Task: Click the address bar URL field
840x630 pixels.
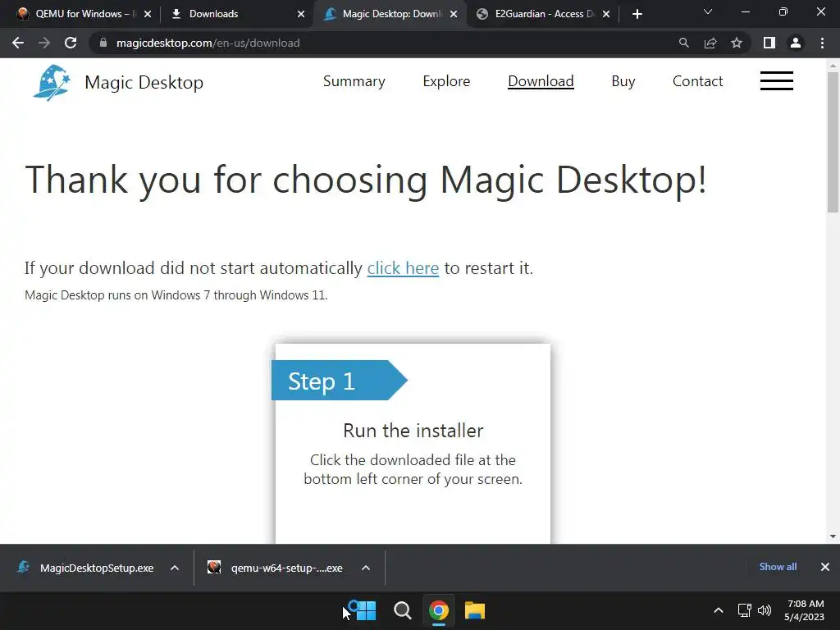Action: [386, 43]
